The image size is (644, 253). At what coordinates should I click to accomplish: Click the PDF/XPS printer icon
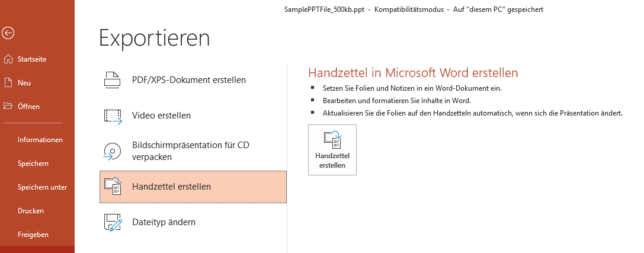point(113,80)
